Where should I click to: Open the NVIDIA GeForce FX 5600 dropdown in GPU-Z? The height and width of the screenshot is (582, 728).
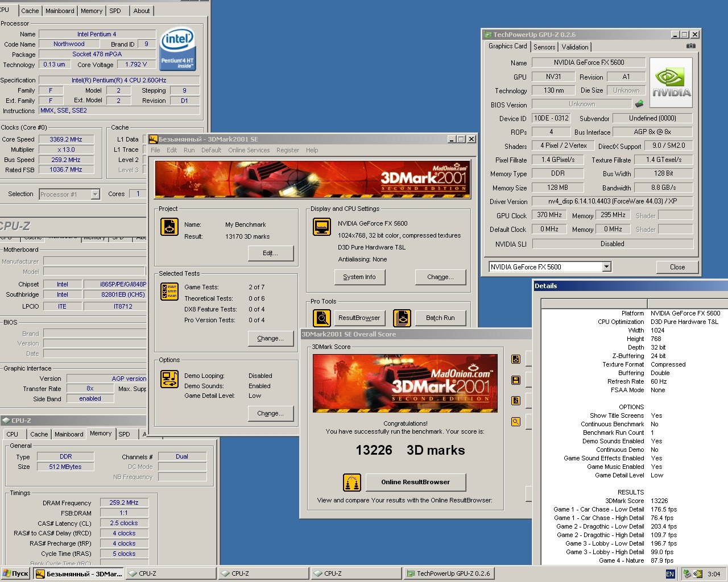click(x=606, y=267)
